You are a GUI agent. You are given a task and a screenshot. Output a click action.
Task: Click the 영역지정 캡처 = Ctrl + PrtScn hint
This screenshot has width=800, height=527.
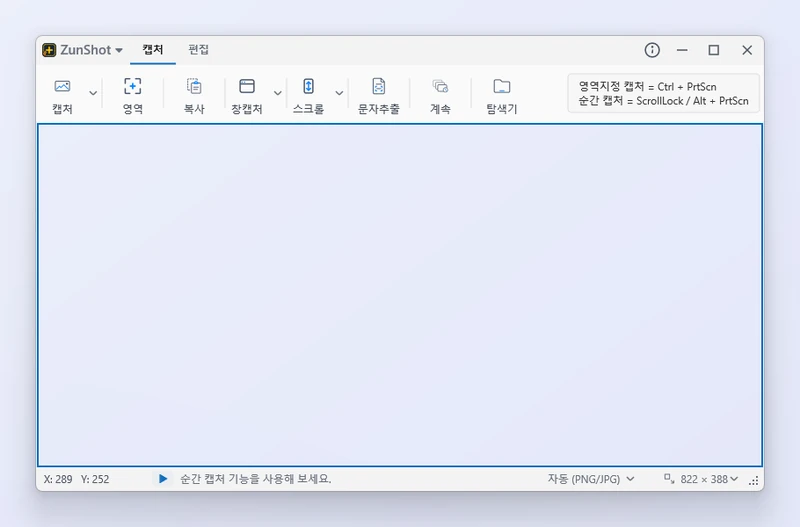647,86
